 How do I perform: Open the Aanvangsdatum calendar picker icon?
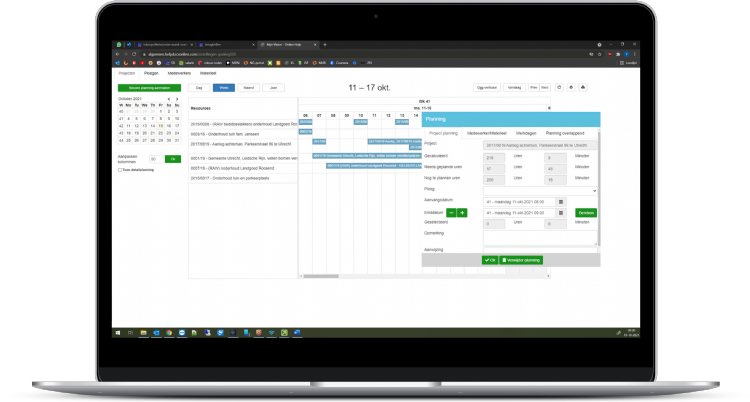561,201
